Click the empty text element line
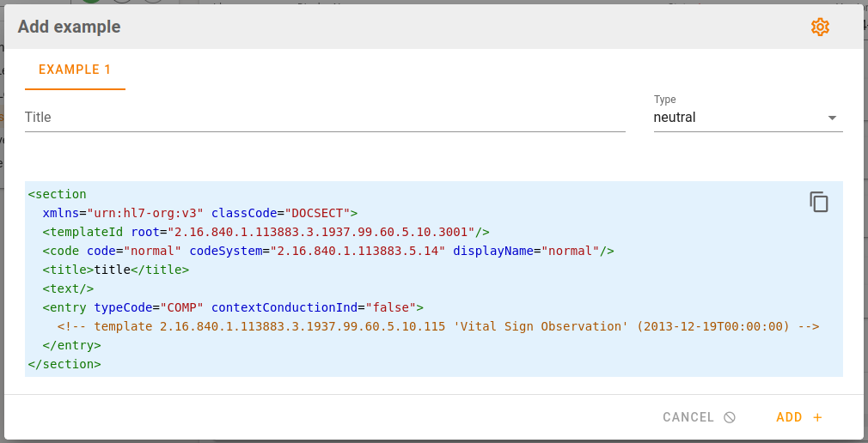Screen dimensions: 868x443 (69, 288)
